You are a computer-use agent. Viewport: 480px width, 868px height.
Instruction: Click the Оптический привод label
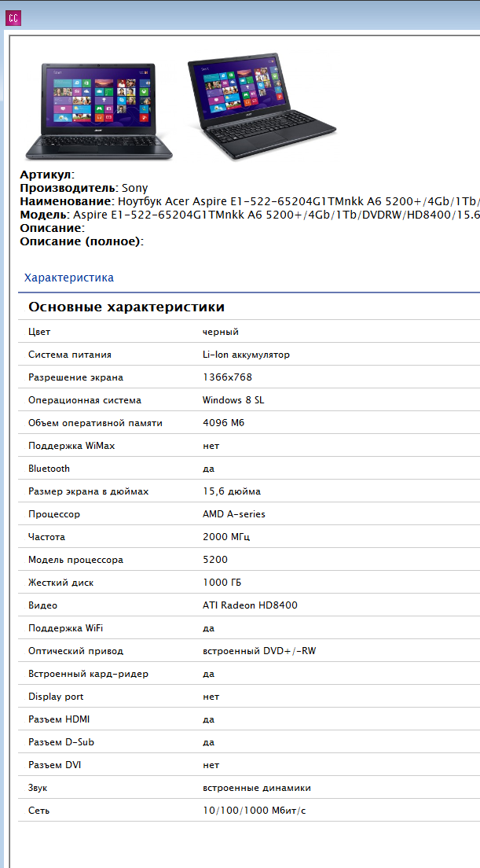pyautogui.click(x=75, y=651)
